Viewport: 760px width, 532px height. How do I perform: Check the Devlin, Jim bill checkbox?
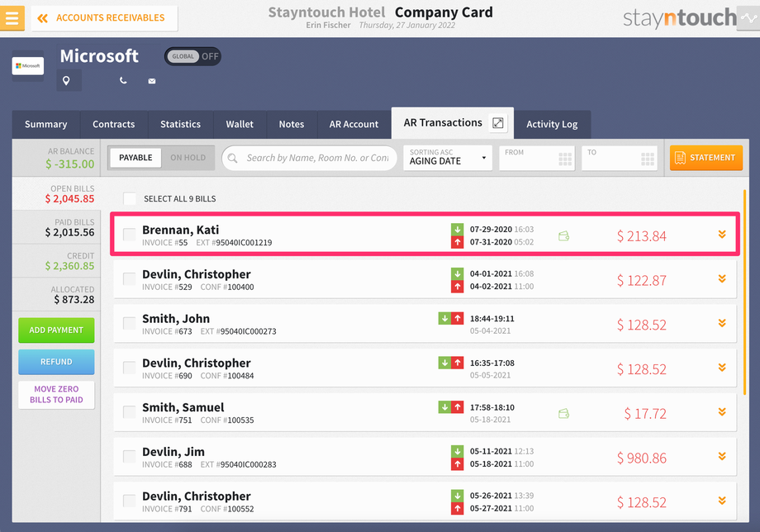click(130, 457)
